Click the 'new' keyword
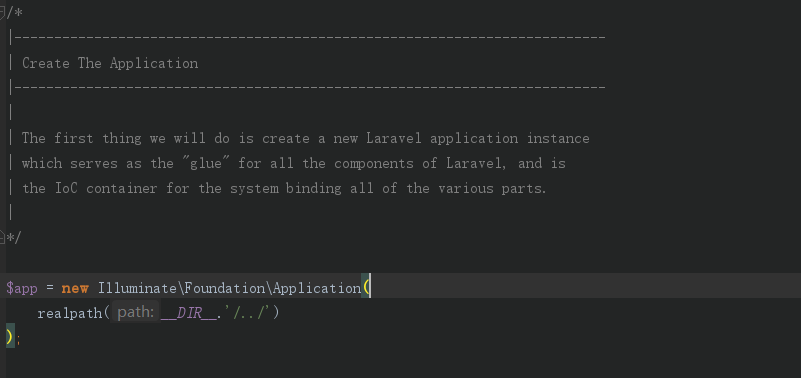 tap(75, 288)
